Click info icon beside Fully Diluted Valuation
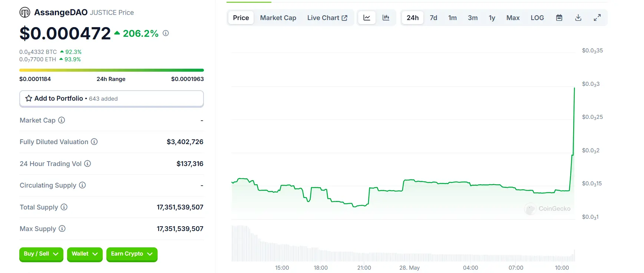644x273 pixels. pos(95,142)
